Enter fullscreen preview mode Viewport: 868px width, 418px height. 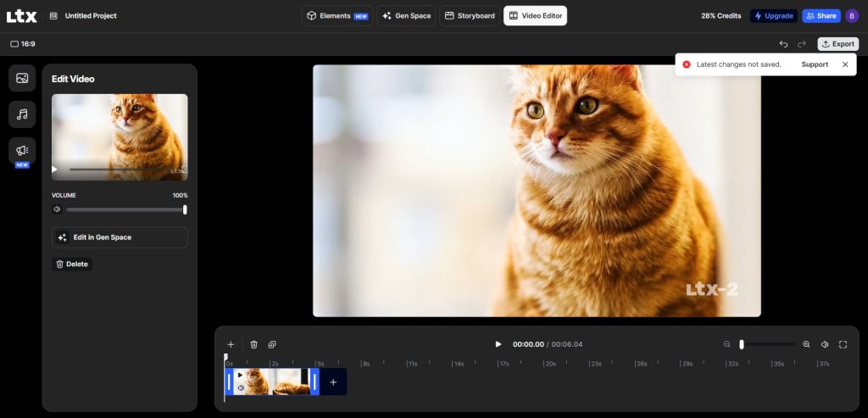coord(843,344)
